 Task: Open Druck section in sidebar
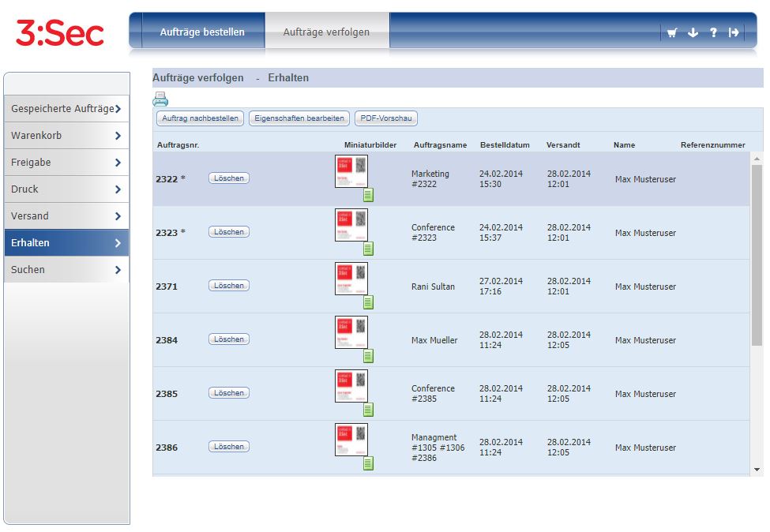tap(66, 189)
